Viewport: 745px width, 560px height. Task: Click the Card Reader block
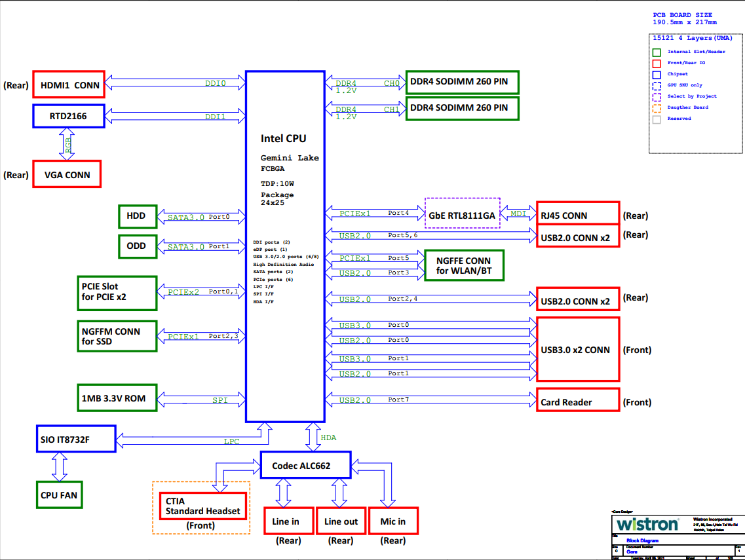577,401
